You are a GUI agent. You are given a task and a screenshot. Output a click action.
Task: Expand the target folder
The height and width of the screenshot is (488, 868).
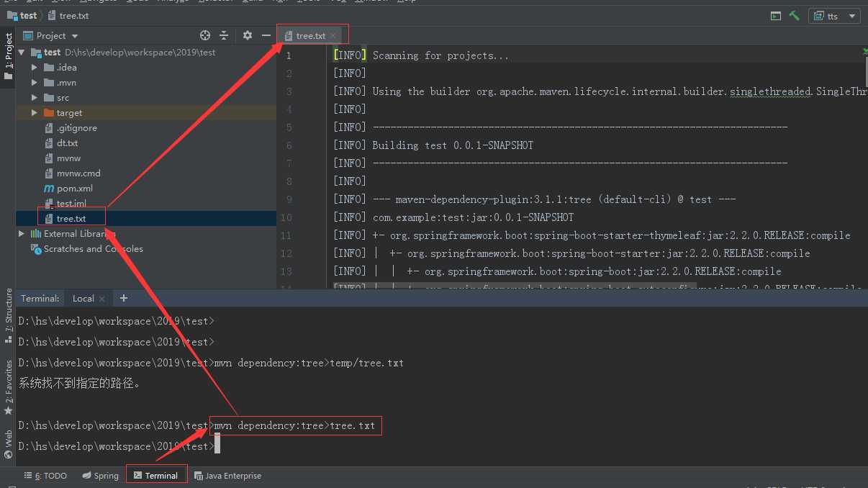click(35, 112)
